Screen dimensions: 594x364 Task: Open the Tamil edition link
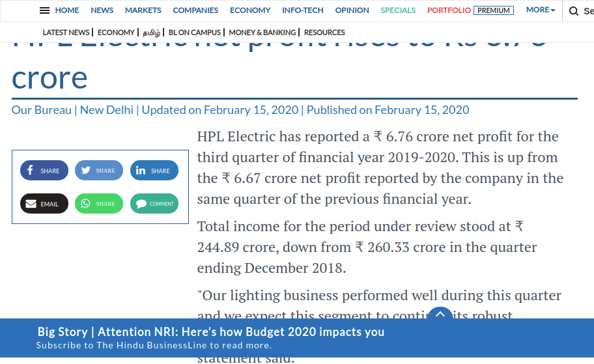click(x=152, y=33)
